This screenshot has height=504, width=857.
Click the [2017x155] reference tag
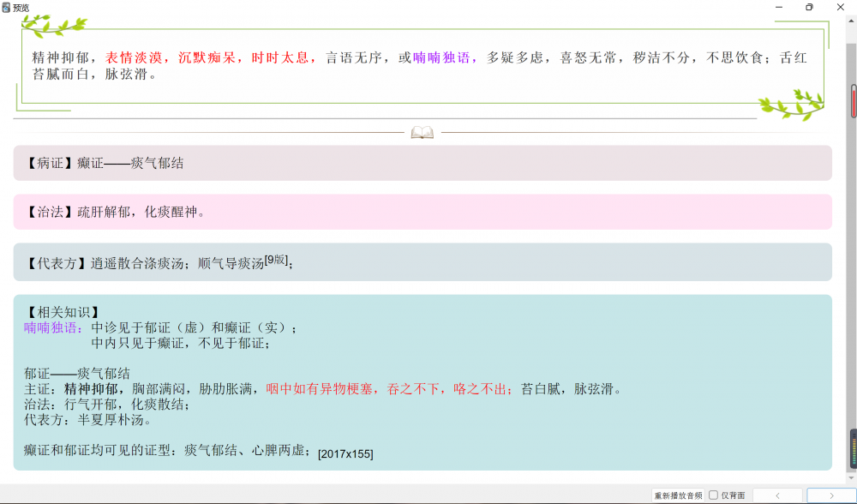[345, 453]
